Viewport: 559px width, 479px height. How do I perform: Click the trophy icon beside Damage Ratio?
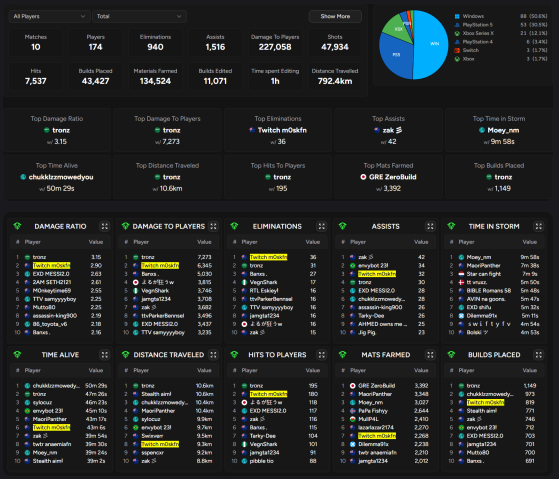(x=17, y=226)
